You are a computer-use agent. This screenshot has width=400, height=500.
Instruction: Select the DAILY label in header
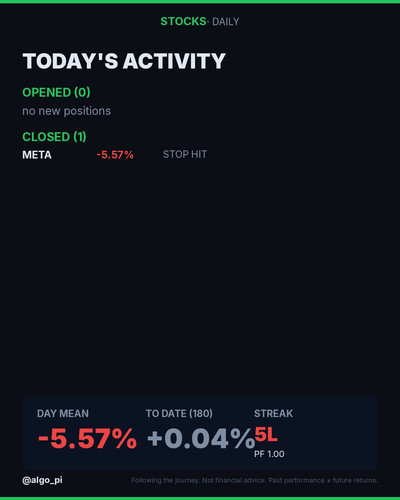pos(226,22)
